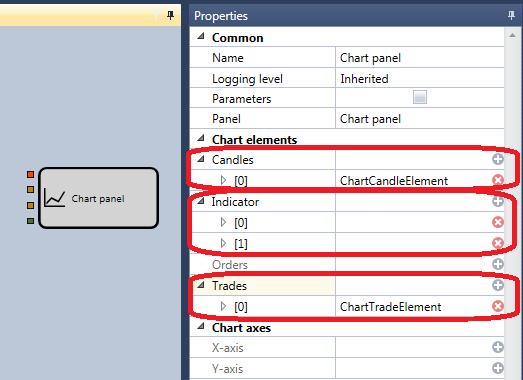Viewport: 523px width, 380px height.
Task: Toggle the Parameters checkbox
Action: 420,97
